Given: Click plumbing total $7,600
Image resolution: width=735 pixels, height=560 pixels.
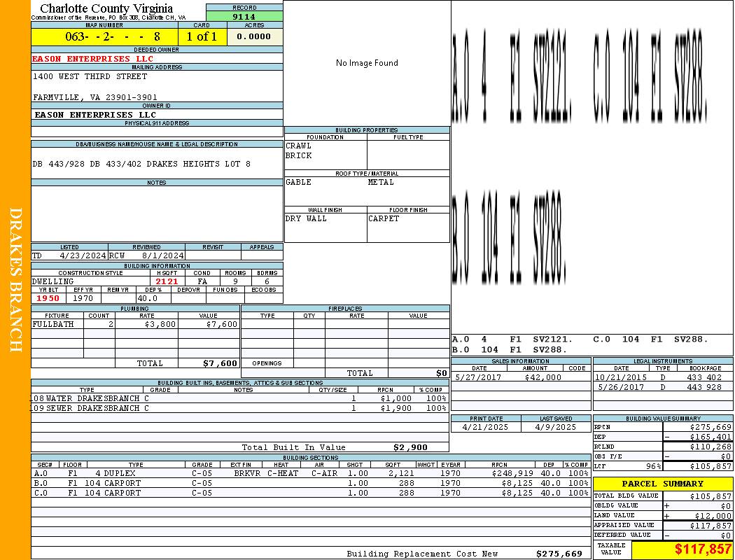Looking at the screenshot, I should tap(220, 363).
